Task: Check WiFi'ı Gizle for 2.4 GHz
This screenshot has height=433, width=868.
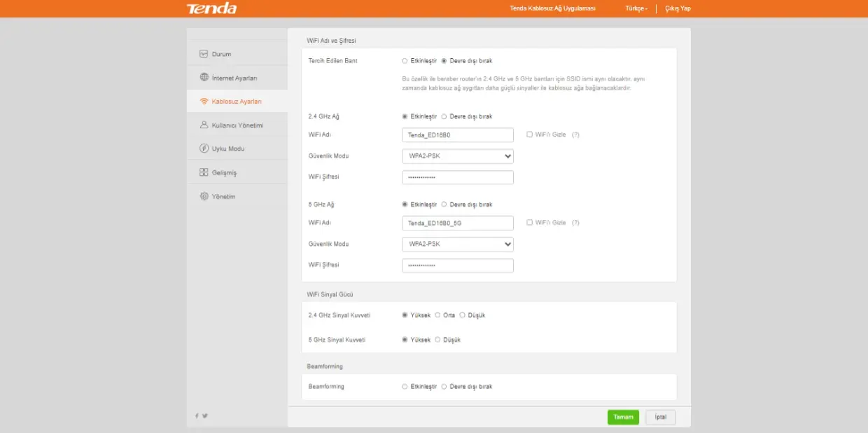Action: coord(529,135)
